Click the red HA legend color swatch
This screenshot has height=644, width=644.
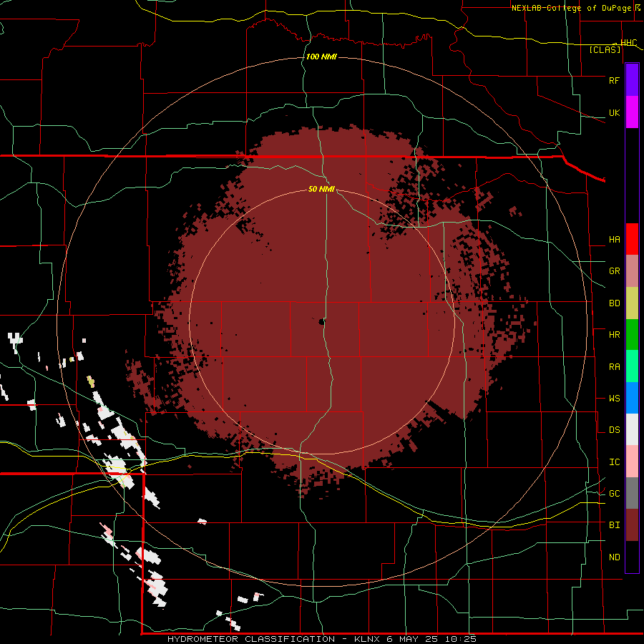pyautogui.click(x=632, y=239)
